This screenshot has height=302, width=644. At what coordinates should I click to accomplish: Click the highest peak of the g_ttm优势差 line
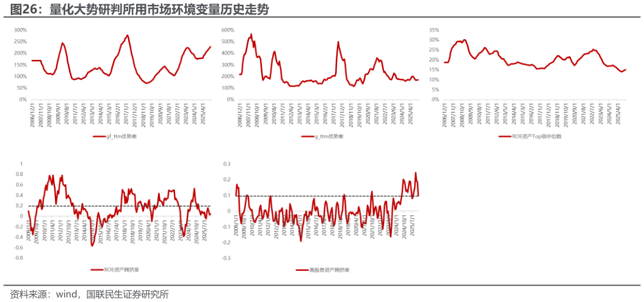click(250, 35)
